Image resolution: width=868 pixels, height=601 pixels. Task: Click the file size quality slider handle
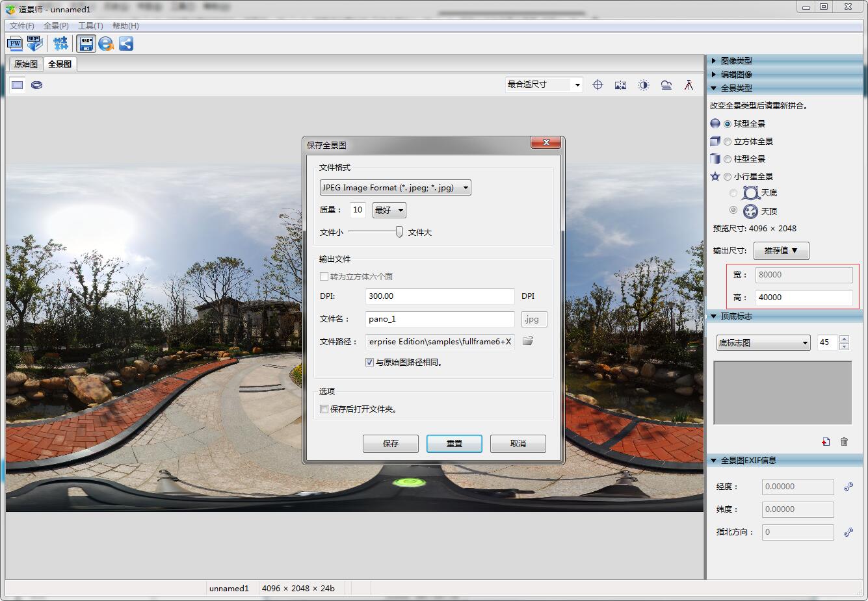(x=399, y=232)
